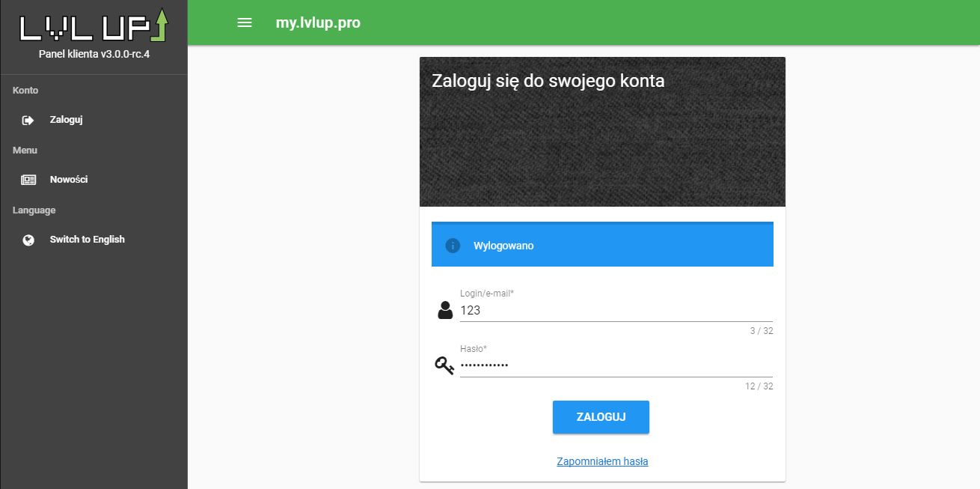Click the newspaper icon beside Nowości
Viewport: 980px width, 489px height.
28,180
